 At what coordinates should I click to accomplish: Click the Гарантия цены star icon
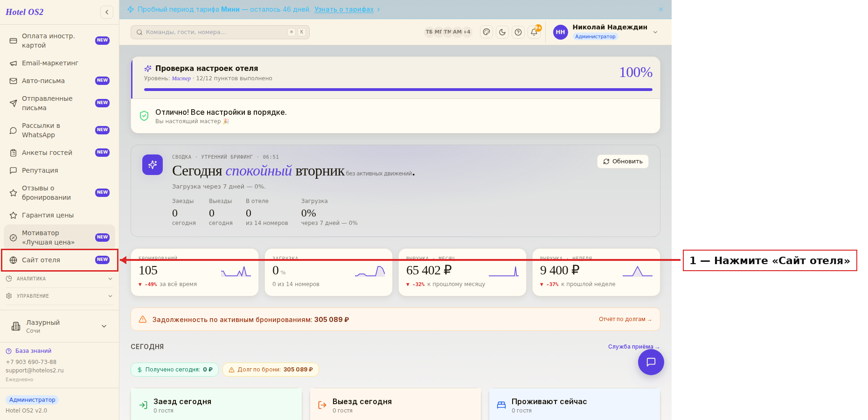point(14,215)
